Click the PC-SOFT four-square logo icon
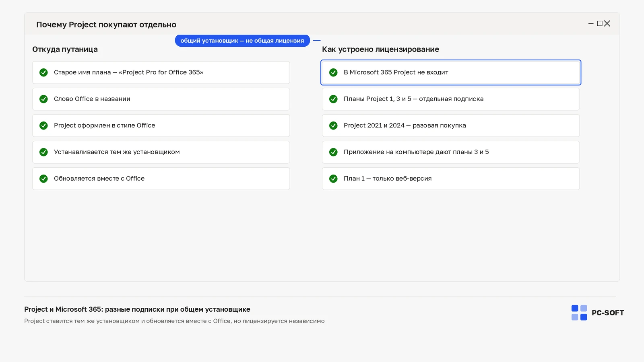 579,313
